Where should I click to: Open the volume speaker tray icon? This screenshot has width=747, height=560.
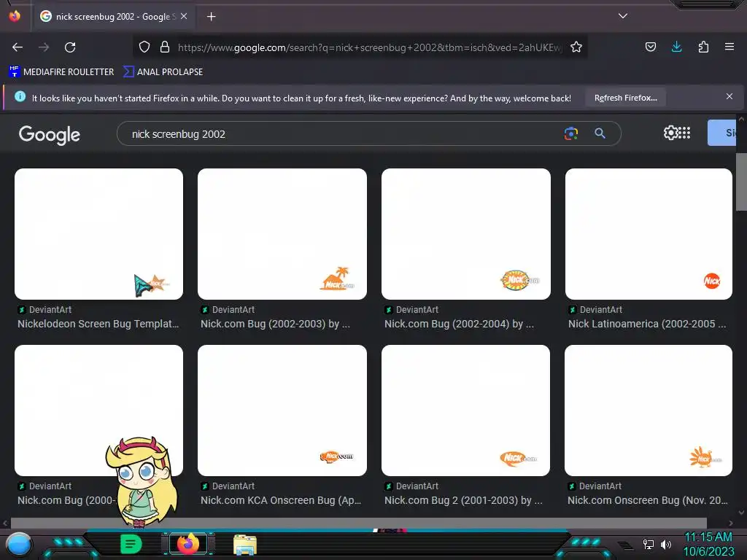click(665, 544)
